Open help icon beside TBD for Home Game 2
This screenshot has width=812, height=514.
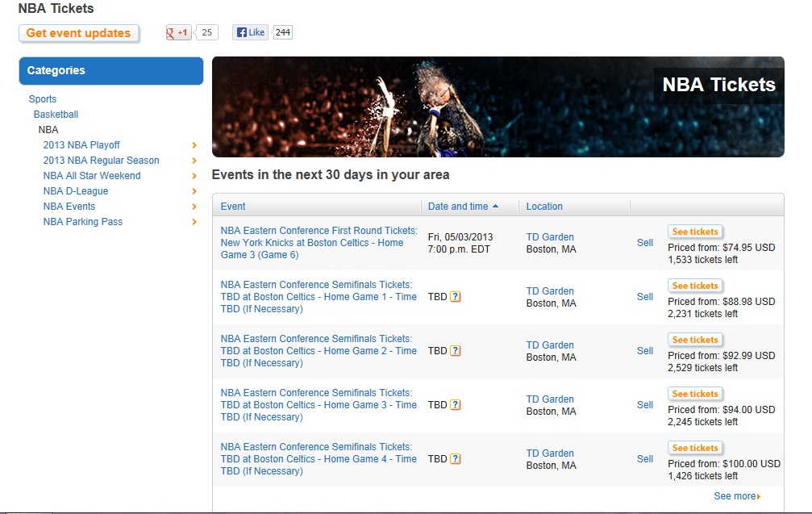pyautogui.click(x=456, y=351)
